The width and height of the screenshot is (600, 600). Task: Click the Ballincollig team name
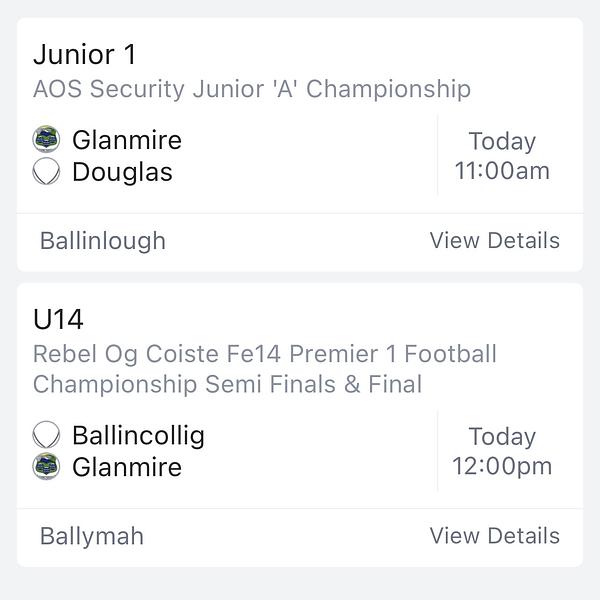pyautogui.click(x=138, y=435)
